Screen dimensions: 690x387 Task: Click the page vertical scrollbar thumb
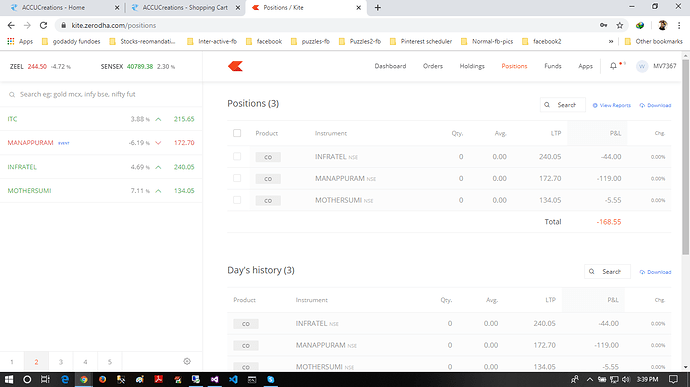[x=686, y=156]
